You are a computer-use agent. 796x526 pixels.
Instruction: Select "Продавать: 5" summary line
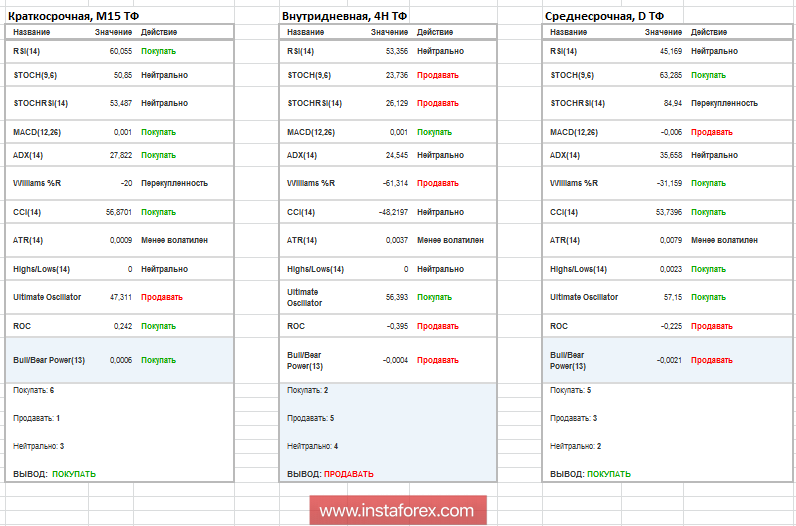coord(311,418)
